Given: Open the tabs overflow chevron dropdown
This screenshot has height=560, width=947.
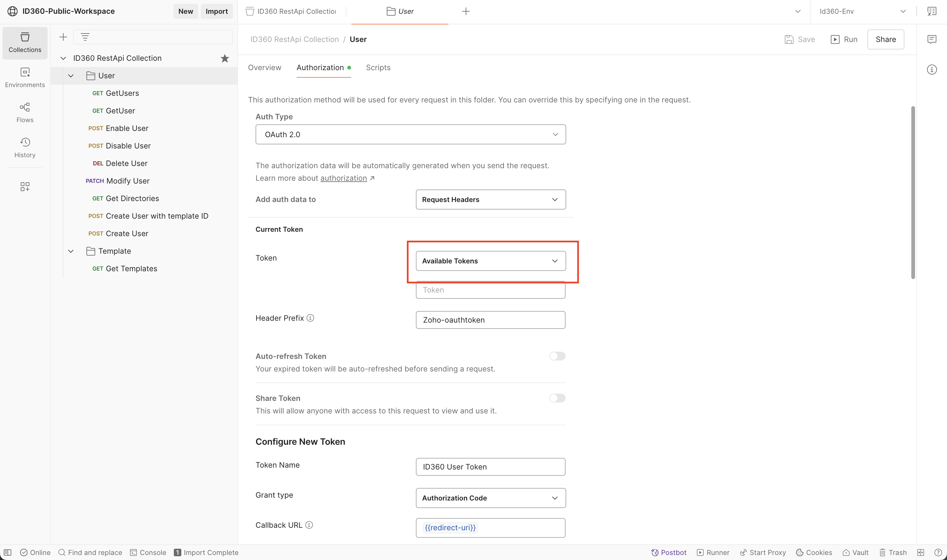Looking at the screenshot, I should pos(798,11).
